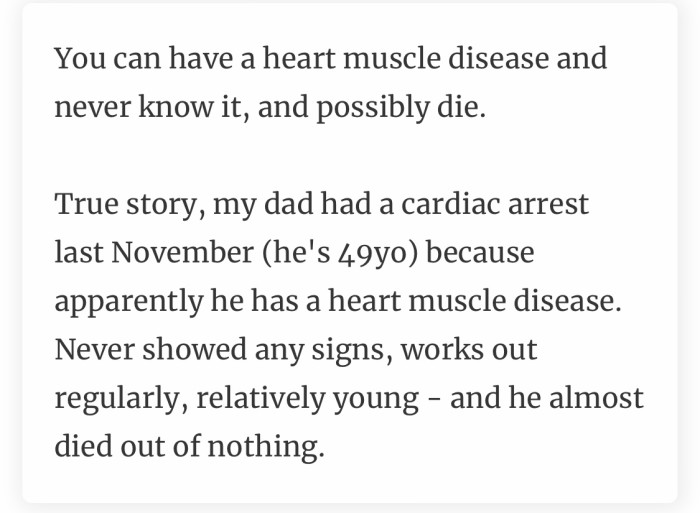Click "heart muscle disease" in the second paragraph

[x=468, y=301]
